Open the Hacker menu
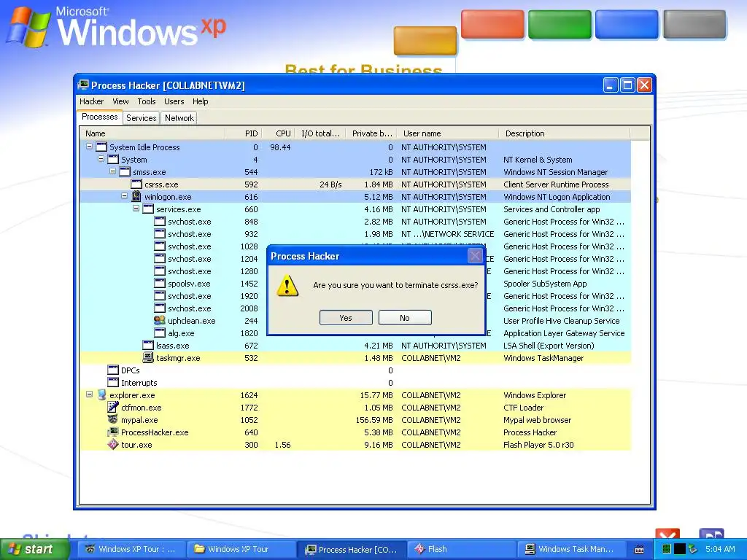This screenshot has height=560, width=747. click(x=91, y=101)
